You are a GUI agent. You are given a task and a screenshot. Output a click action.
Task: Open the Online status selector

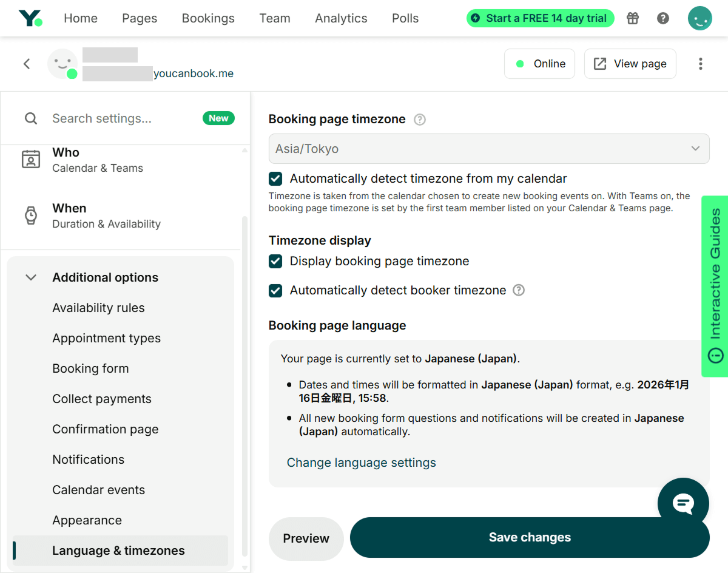coord(539,64)
